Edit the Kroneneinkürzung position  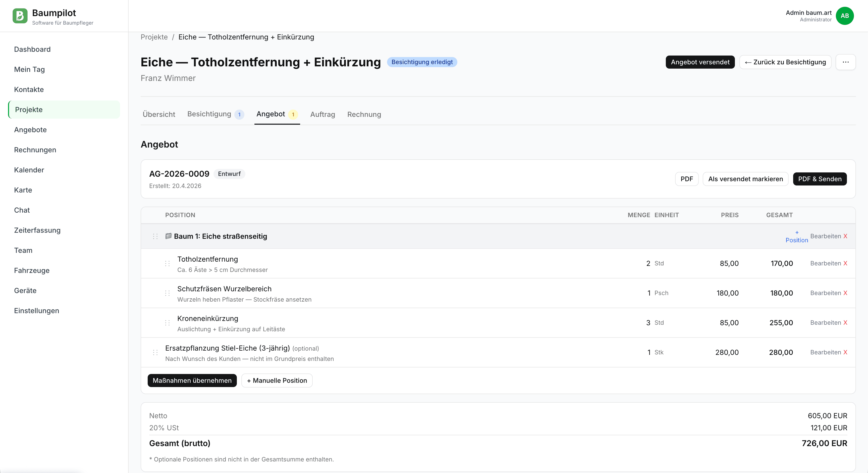click(826, 323)
